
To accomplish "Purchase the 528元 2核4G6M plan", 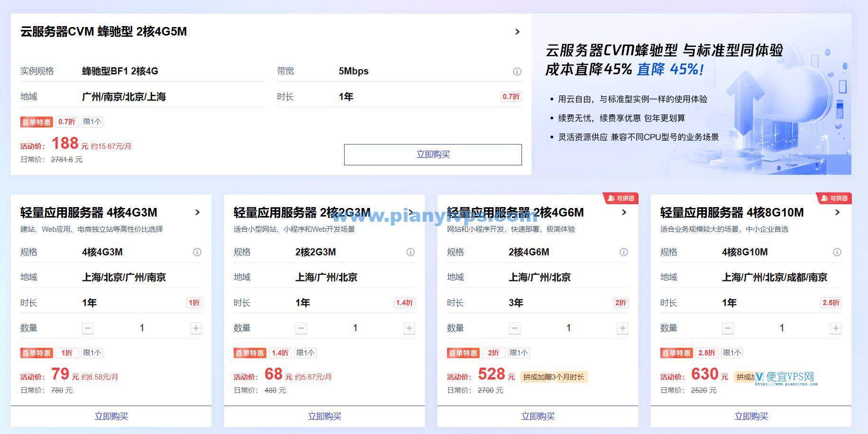I will coord(538,416).
